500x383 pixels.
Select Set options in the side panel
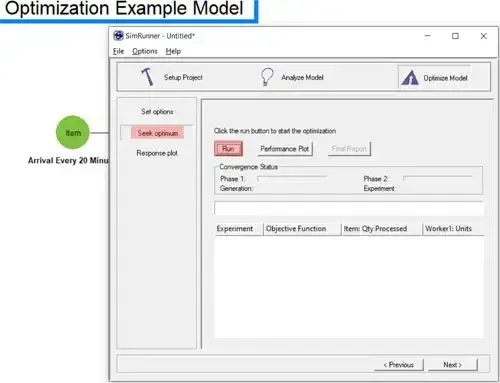[157, 112]
